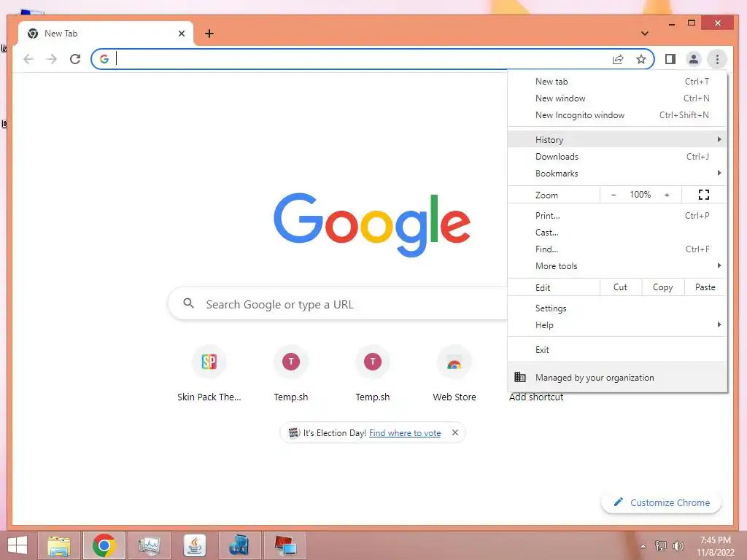Click the Chrome taskbar icon
747x560 pixels.
point(104,545)
